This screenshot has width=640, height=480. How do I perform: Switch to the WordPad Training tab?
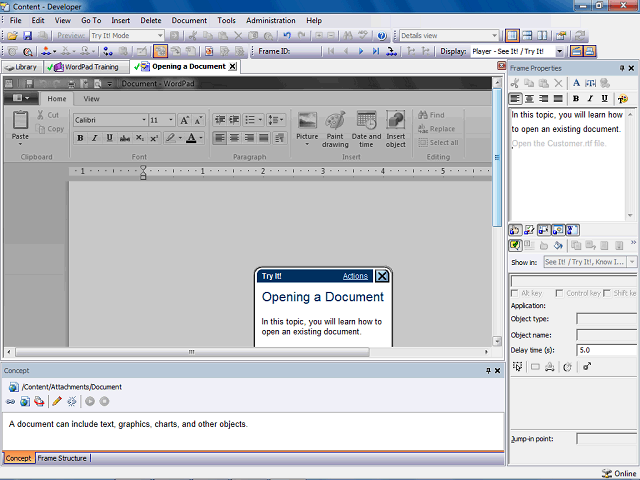(87, 67)
